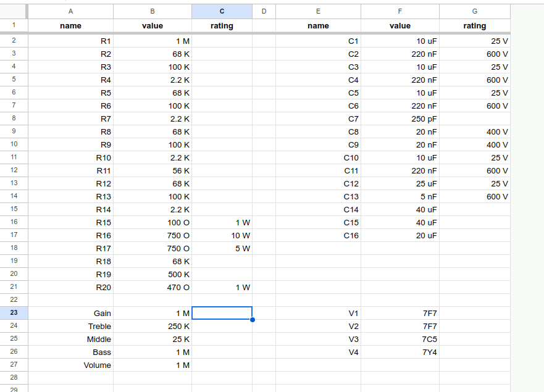544x392 pixels.
Task: Click the C2 rating '600 V'
Action: pos(475,54)
